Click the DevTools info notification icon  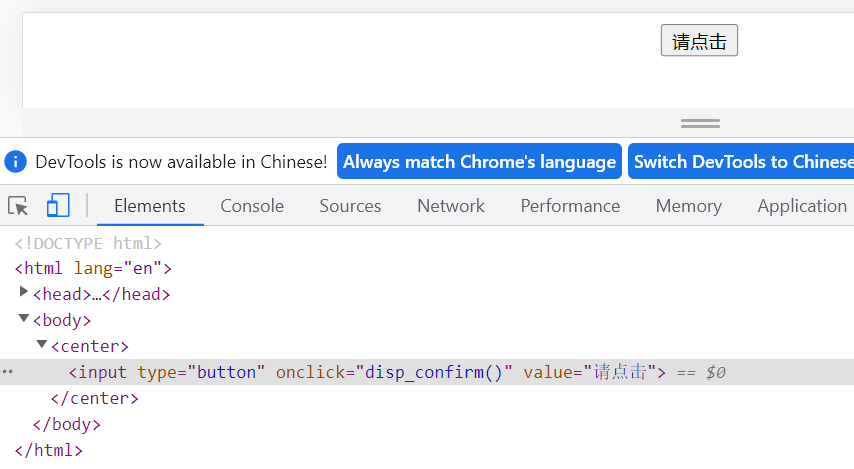(x=15, y=161)
